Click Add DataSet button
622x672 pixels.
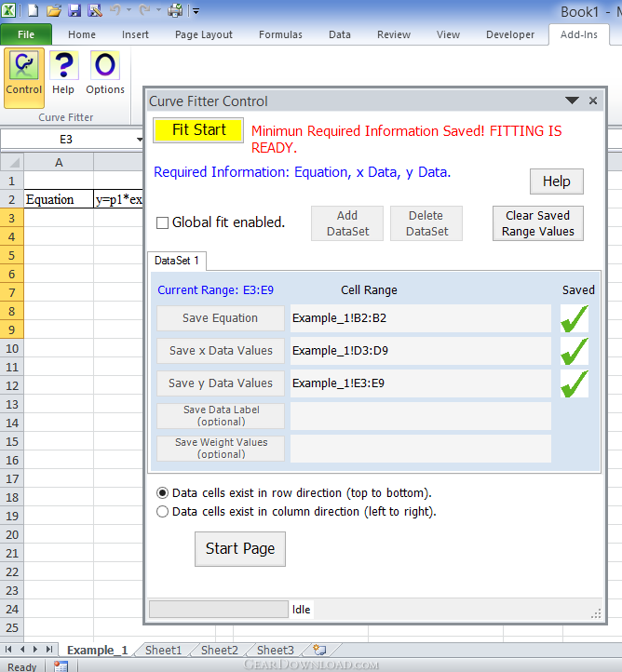point(347,223)
